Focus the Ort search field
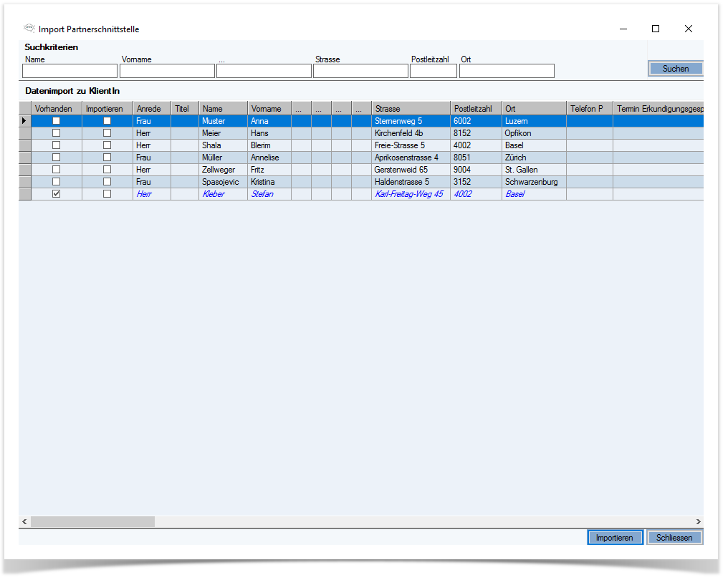Screen dimensions: 728x580 point(507,71)
